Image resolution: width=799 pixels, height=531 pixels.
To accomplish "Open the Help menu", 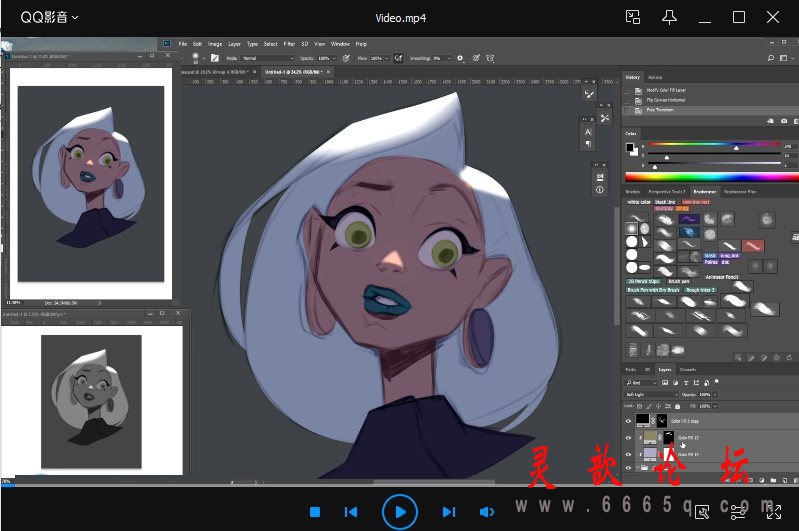I will 361,44.
